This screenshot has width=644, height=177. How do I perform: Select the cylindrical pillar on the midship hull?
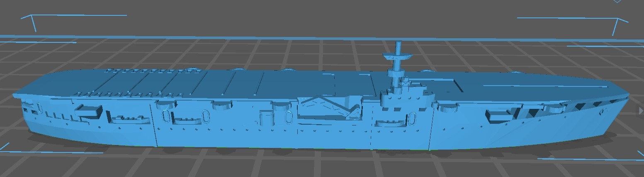[x=264, y=118]
